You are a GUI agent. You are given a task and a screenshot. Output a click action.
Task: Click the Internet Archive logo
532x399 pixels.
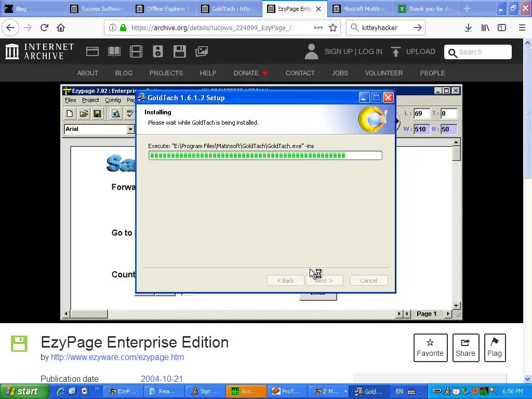[x=39, y=51]
